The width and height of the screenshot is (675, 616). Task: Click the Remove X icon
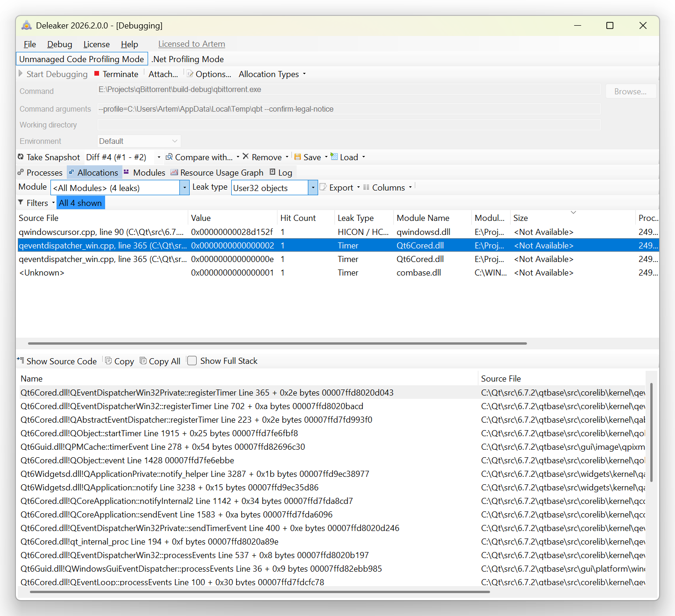tap(246, 156)
